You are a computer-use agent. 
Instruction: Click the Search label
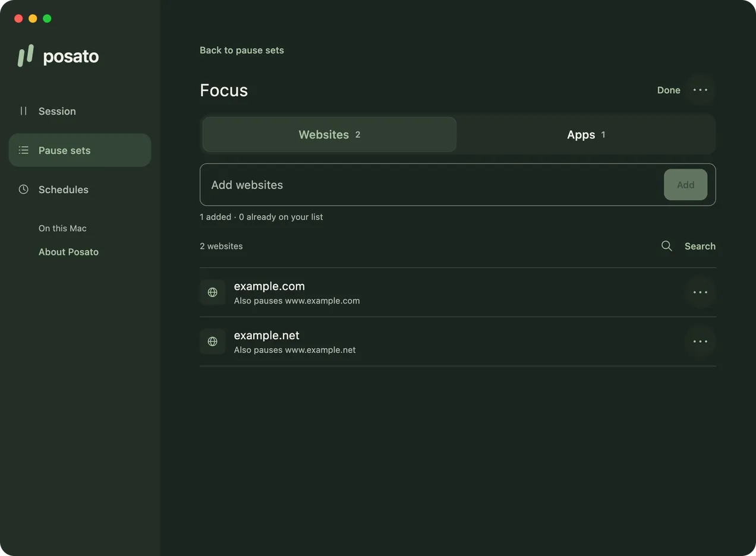700,246
